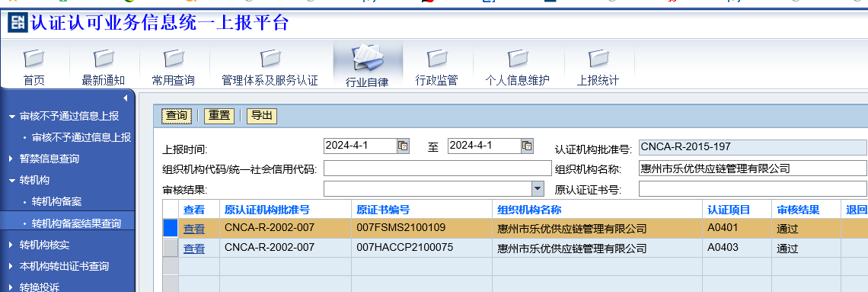The height and width of the screenshot is (292, 868).
Task: Click 通过 result in A0403 row
Action: tap(787, 249)
